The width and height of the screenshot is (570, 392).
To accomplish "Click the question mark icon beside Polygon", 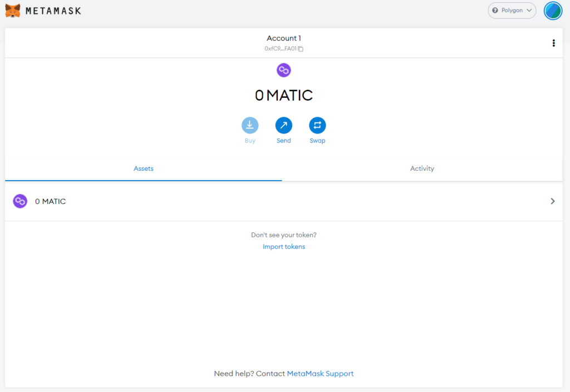I will (x=495, y=11).
